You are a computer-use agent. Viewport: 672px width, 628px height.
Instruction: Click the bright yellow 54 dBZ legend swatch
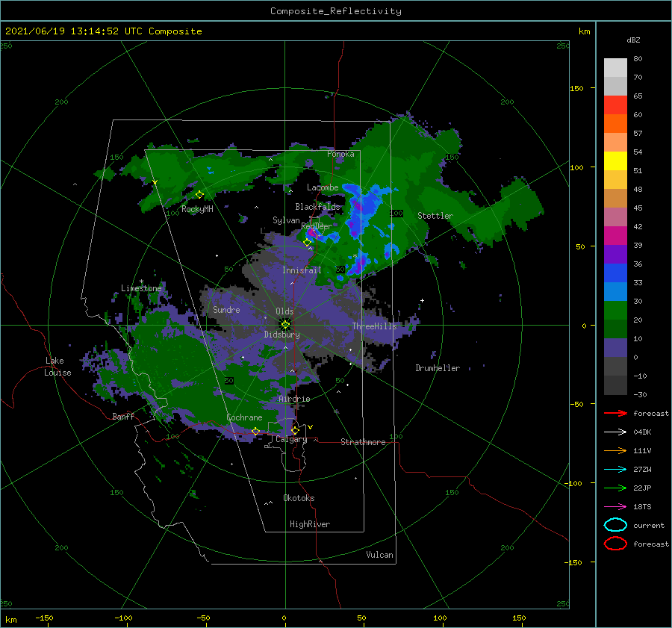[x=615, y=161]
